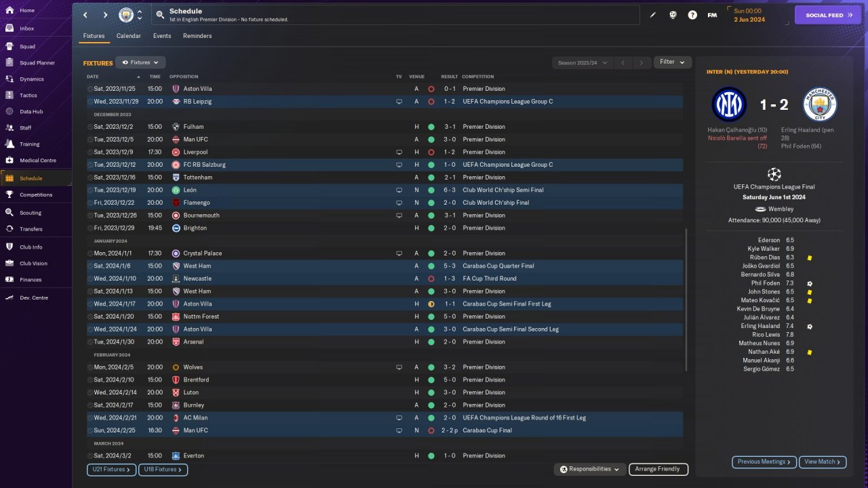
Task: Toggle the circle beside the AC Milan fixture date
Action: click(90, 418)
